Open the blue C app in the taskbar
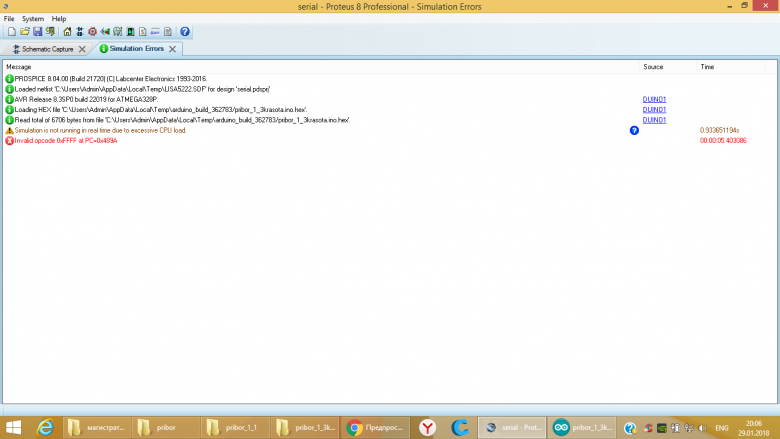Viewport: 780px width, 439px height. click(x=460, y=428)
